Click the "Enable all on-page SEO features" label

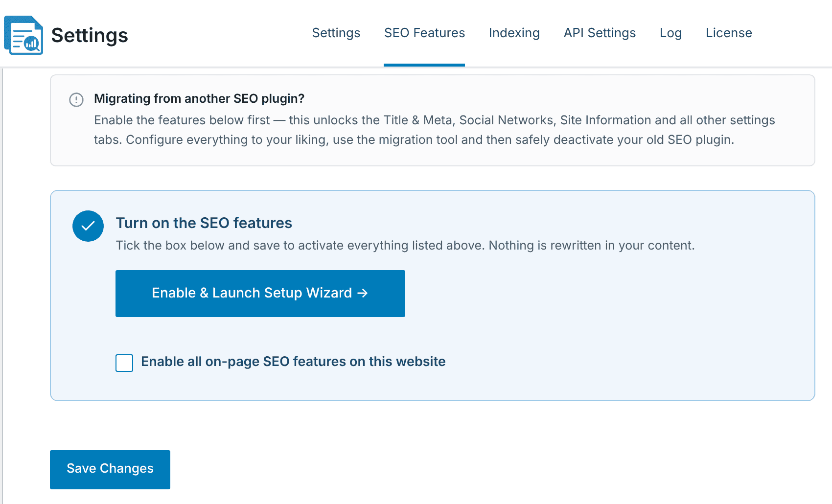click(293, 362)
